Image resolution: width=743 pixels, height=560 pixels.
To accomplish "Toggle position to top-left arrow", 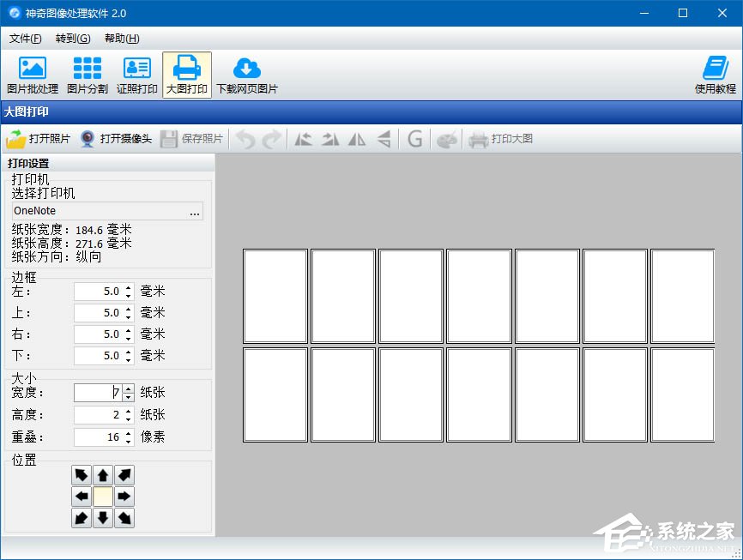I will tap(82, 475).
